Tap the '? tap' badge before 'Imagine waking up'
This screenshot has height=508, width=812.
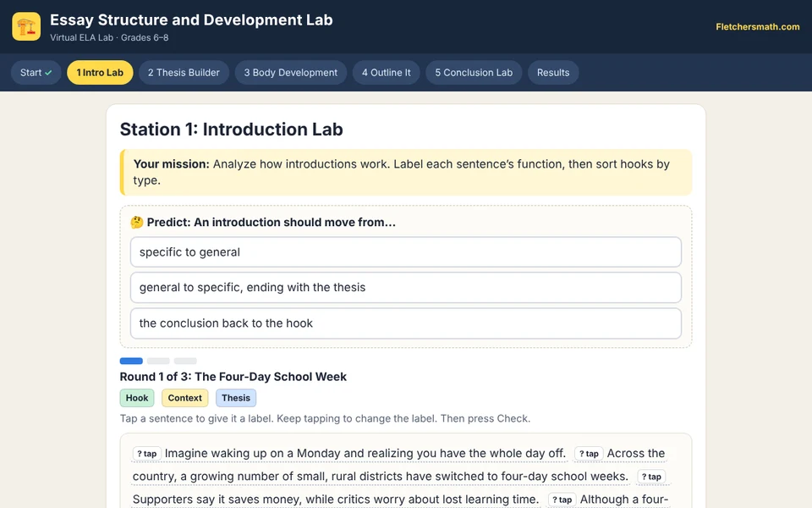(x=147, y=454)
